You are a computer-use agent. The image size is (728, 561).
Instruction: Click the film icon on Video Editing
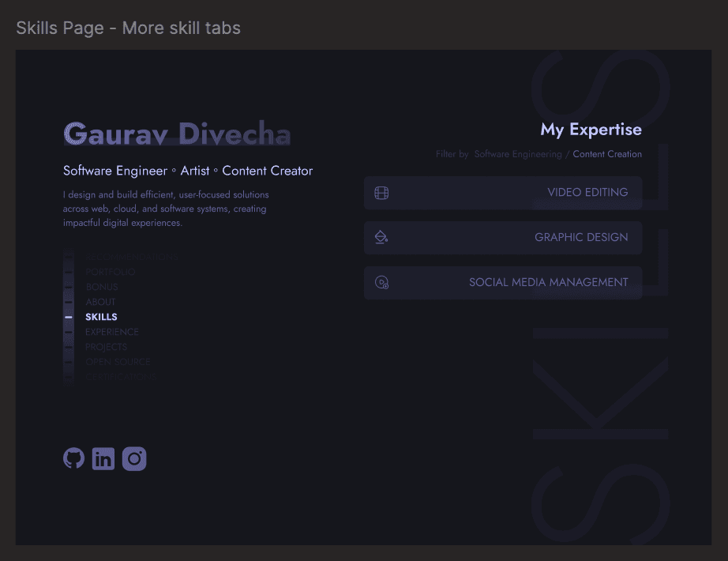click(381, 193)
